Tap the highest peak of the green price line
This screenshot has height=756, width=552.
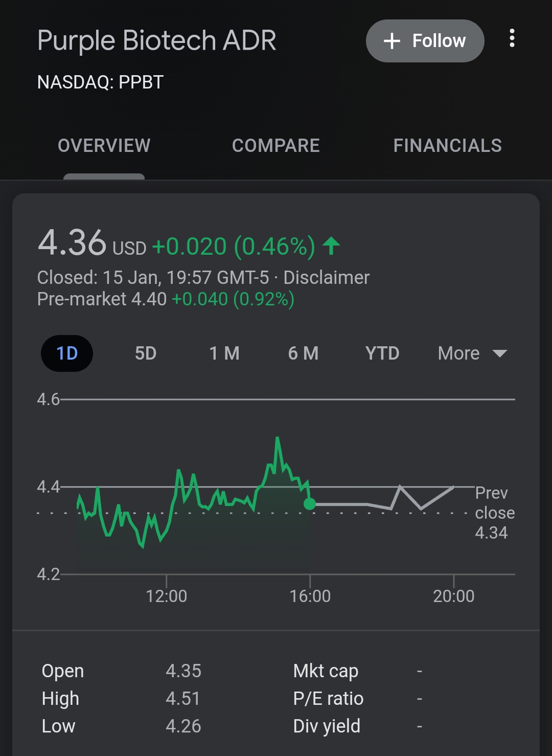click(277, 438)
